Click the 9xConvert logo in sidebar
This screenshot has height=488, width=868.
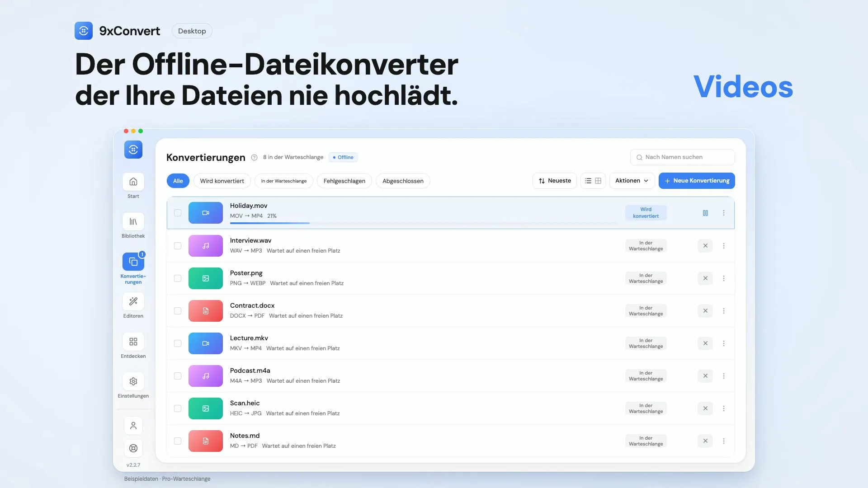coord(133,150)
